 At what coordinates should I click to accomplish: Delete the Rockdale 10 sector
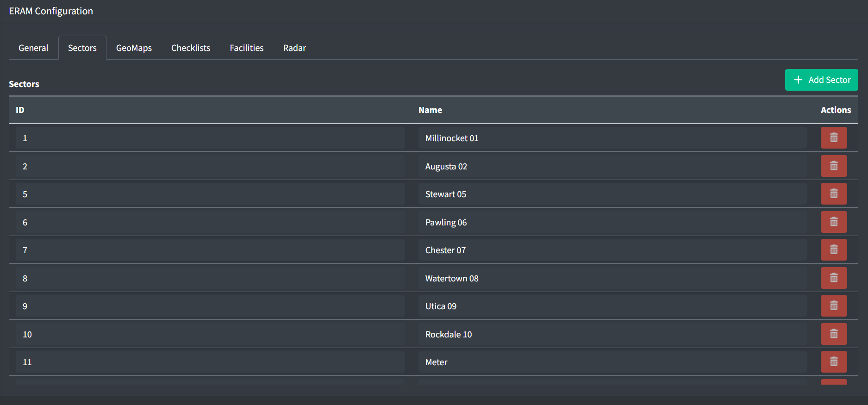[x=834, y=334]
